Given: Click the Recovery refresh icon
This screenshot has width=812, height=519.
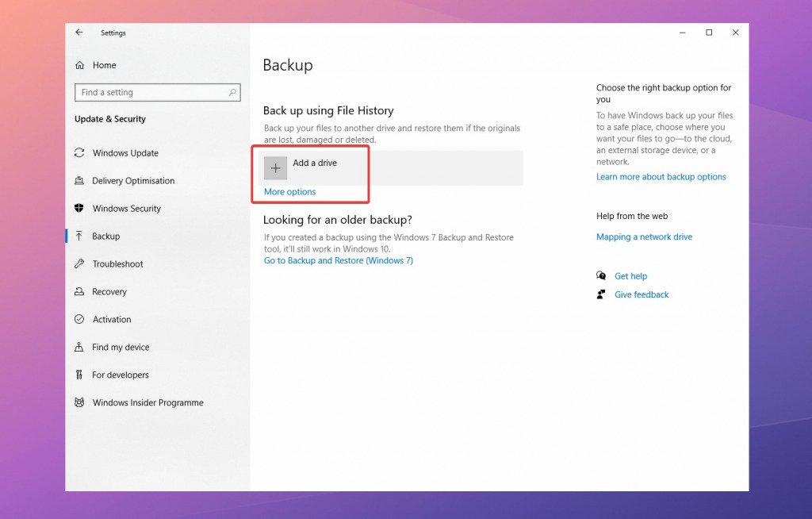Looking at the screenshot, I should 80,291.
